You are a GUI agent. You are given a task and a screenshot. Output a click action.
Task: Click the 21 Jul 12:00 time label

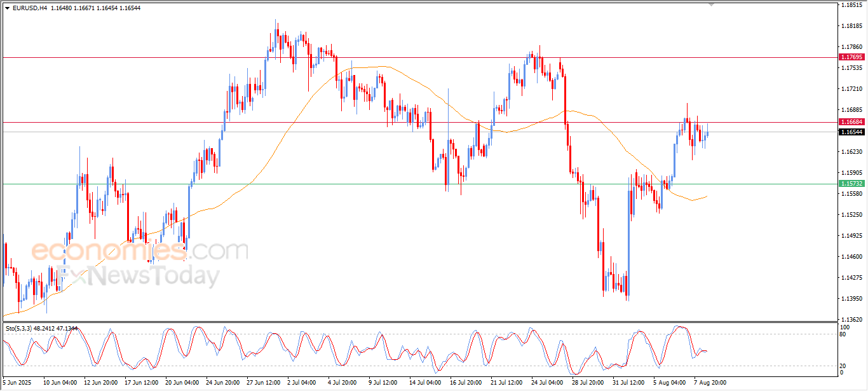[507, 383]
